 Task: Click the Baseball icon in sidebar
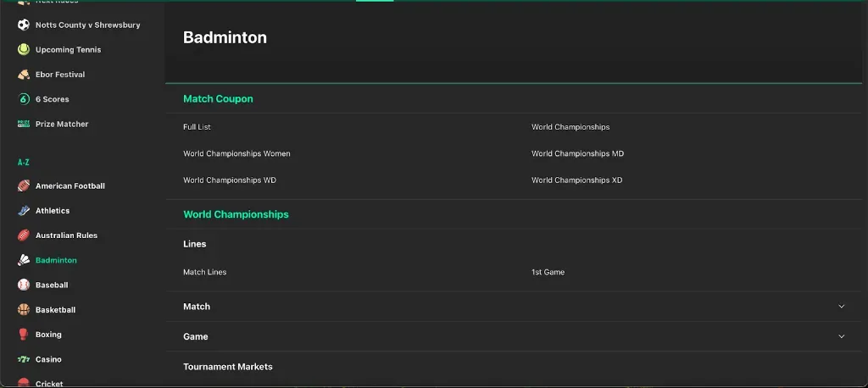tap(24, 285)
